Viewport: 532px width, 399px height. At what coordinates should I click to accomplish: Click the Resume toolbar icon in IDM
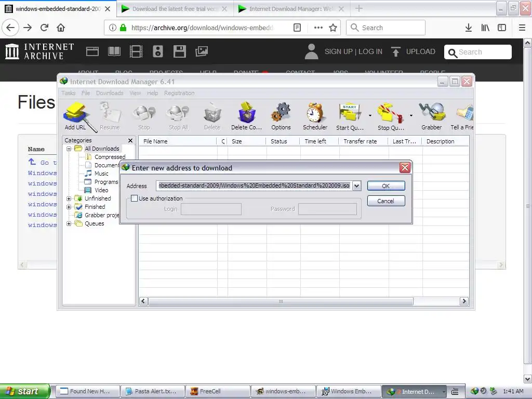click(110, 116)
